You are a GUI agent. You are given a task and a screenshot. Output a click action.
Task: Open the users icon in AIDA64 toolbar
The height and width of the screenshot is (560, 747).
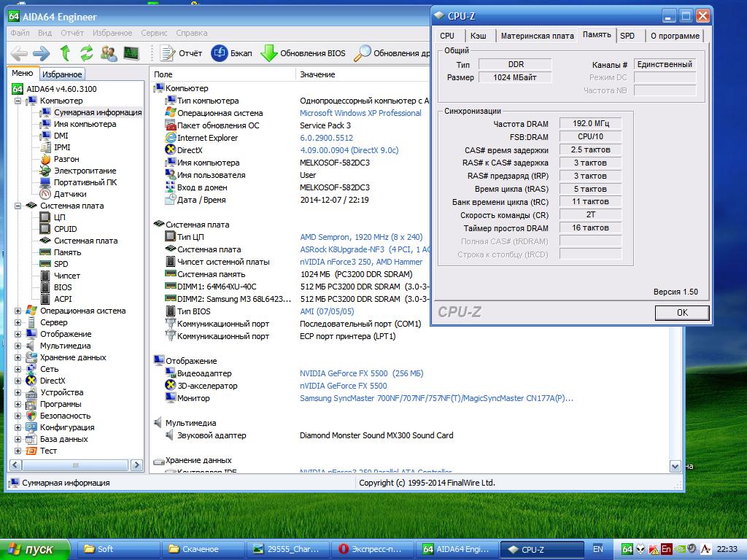click(109, 52)
